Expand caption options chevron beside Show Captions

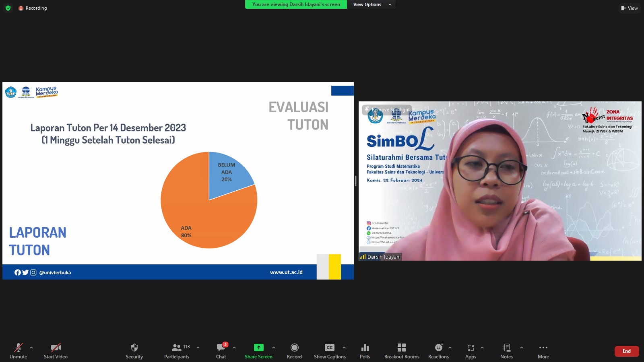[344, 348]
